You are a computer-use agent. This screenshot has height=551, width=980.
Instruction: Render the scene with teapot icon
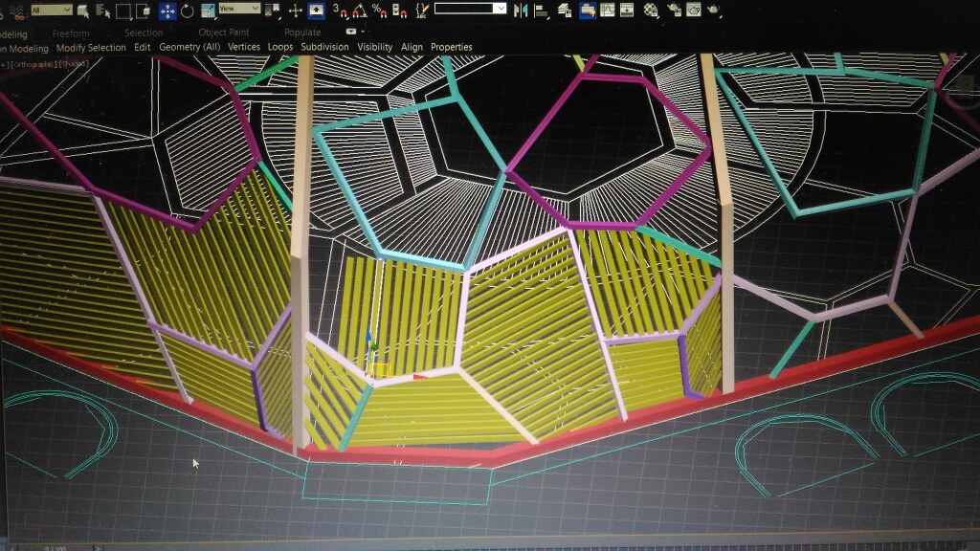click(715, 10)
